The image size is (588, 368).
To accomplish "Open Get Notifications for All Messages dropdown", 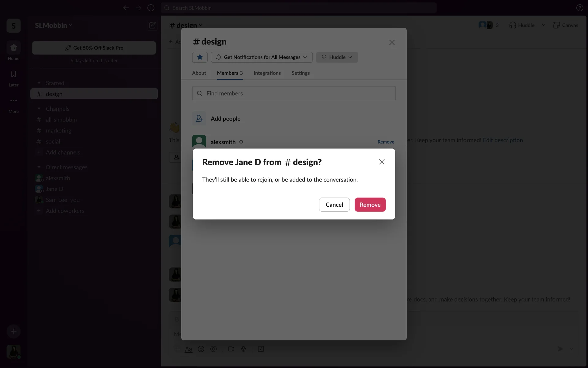I will click(262, 57).
